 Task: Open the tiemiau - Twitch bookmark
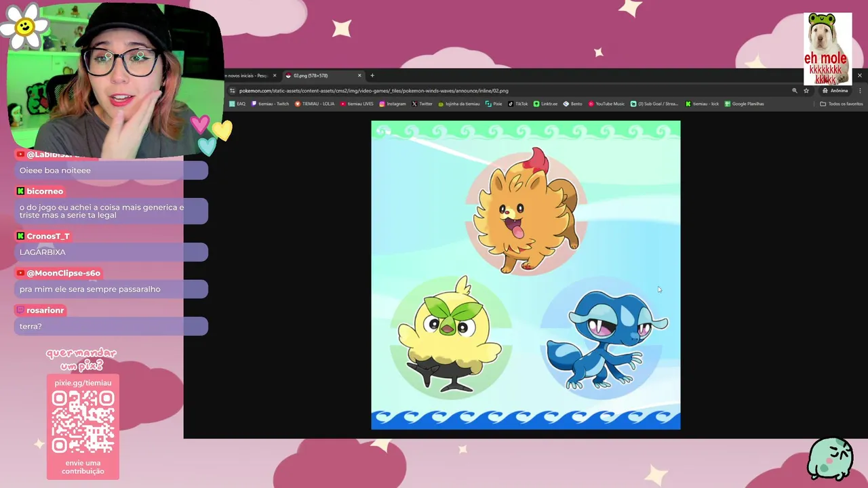click(x=270, y=104)
